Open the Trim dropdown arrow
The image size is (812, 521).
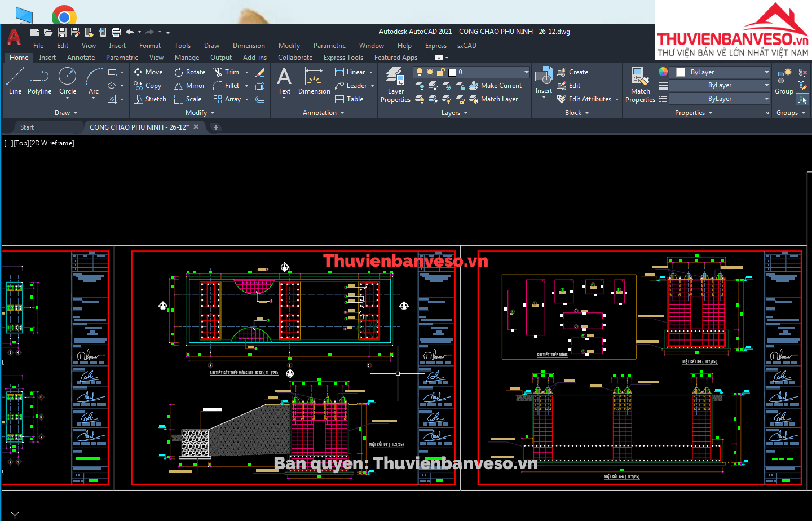tap(246, 72)
